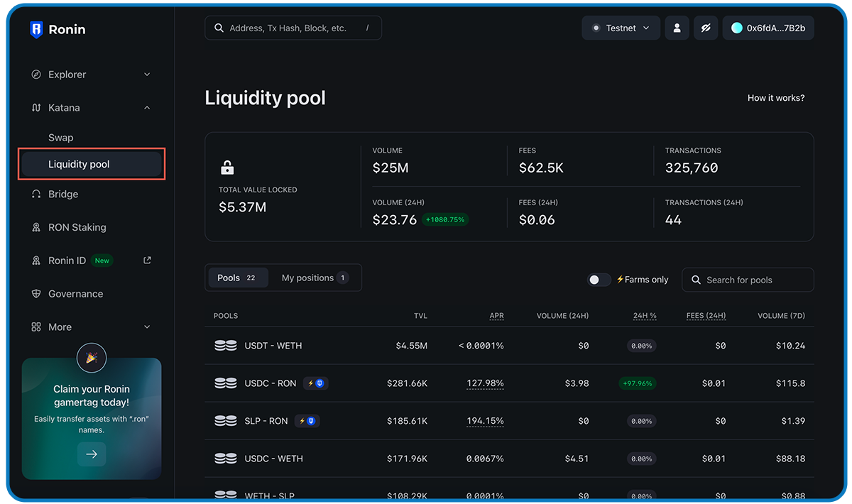Expand the Explorer menu chevron
852x504 pixels.
click(147, 75)
